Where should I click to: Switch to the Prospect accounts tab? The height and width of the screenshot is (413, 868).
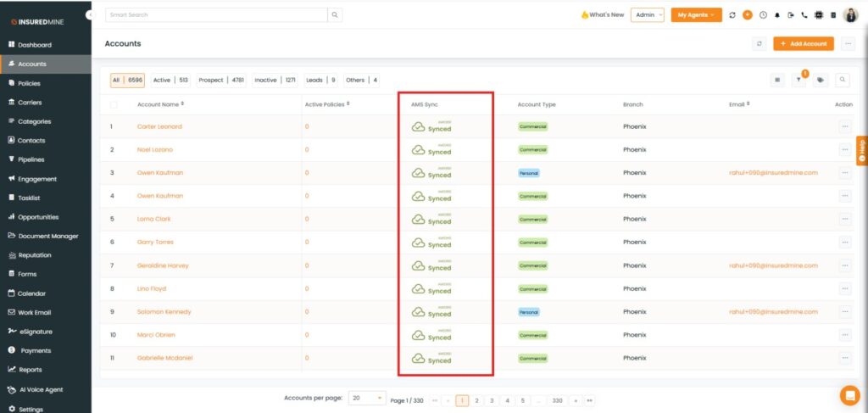tap(220, 81)
